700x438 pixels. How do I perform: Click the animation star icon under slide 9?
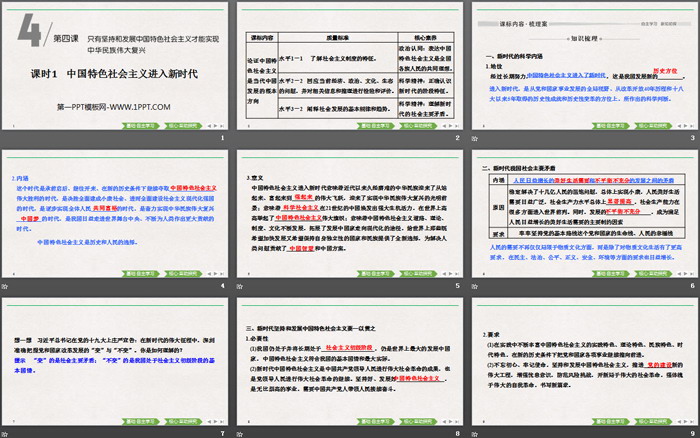tap(478, 432)
